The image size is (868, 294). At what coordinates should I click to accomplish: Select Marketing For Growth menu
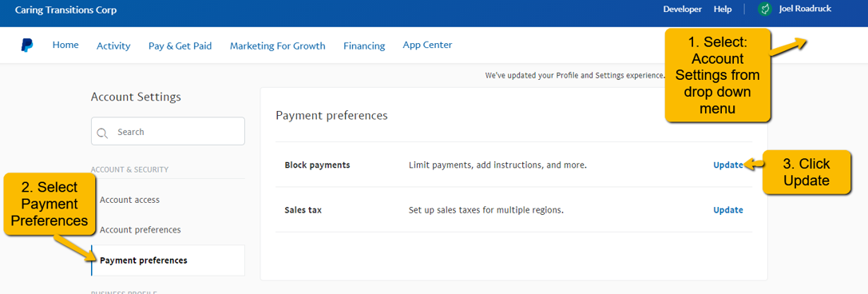(x=277, y=46)
